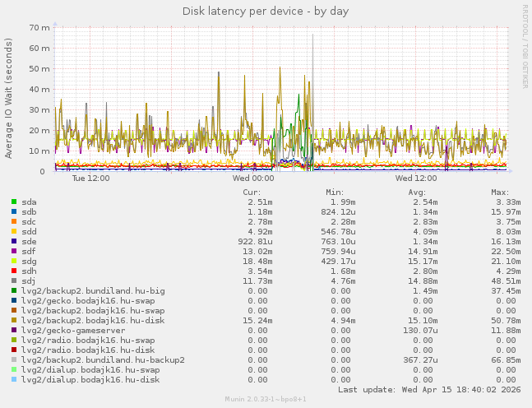This screenshot has width=532, height=408.
Task: Select the sdj legend label
Action: [x=29, y=281]
